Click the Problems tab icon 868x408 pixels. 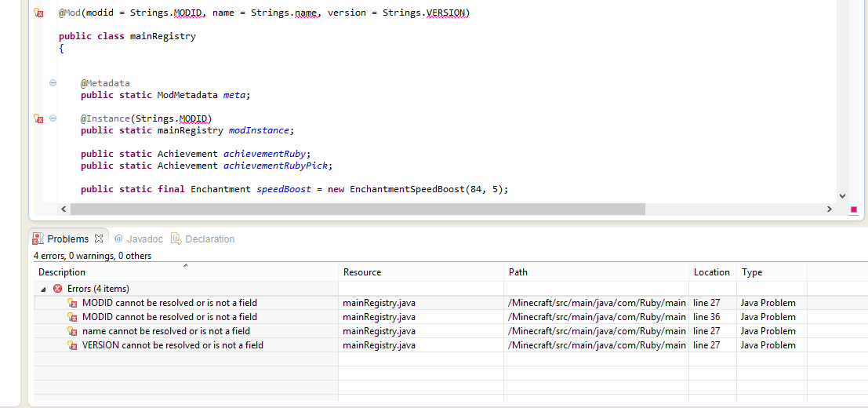click(38, 239)
